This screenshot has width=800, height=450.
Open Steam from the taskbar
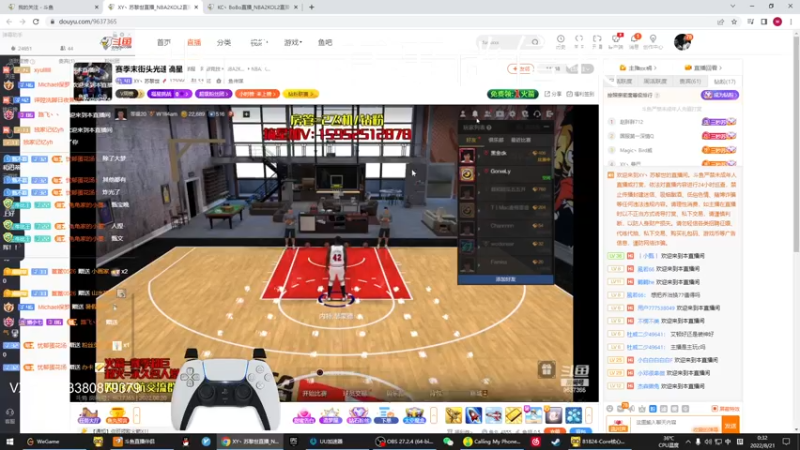click(x=555, y=441)
